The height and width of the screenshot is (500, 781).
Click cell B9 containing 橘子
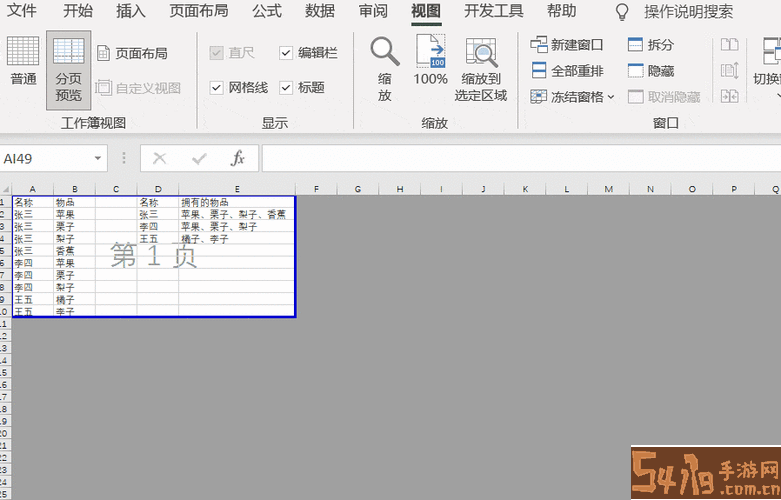point(74,300)
